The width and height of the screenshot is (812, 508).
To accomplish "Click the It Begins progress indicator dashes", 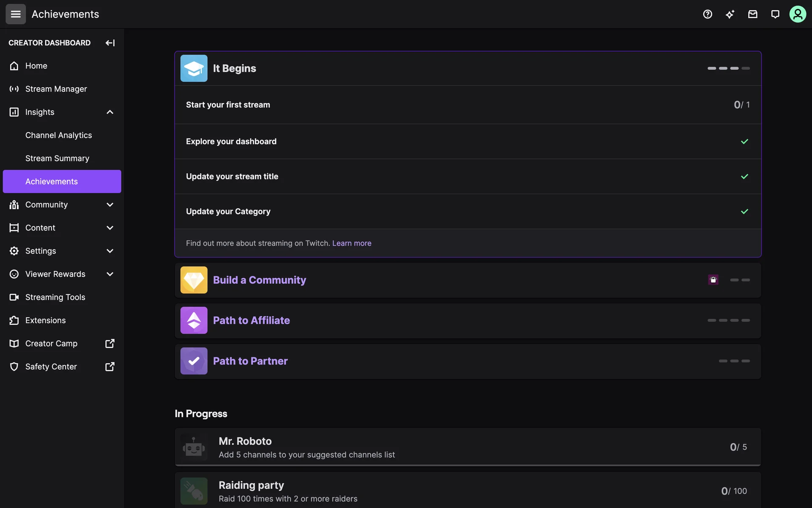I will coord(728,68).
